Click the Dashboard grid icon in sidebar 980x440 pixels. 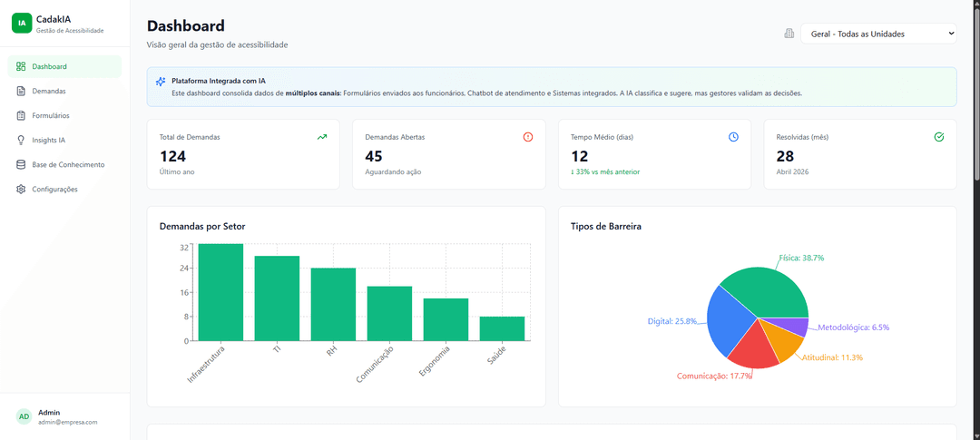pos(21,66)
